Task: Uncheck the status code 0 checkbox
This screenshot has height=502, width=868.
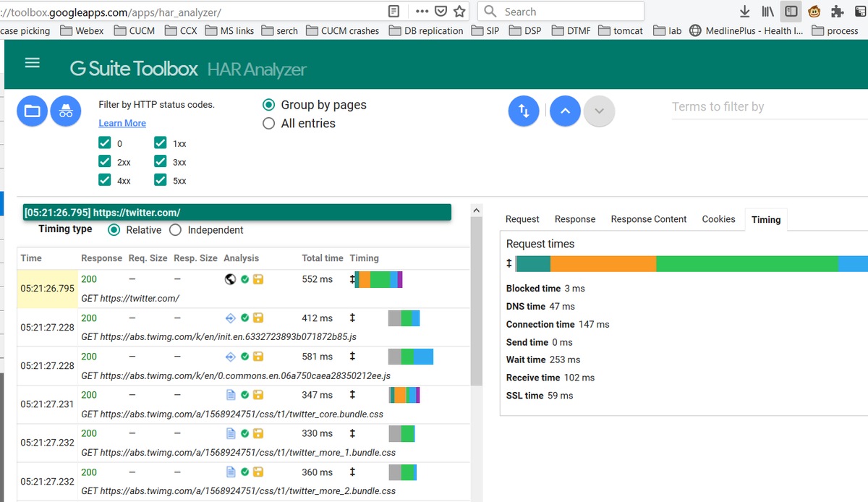Action: (105, 143)
